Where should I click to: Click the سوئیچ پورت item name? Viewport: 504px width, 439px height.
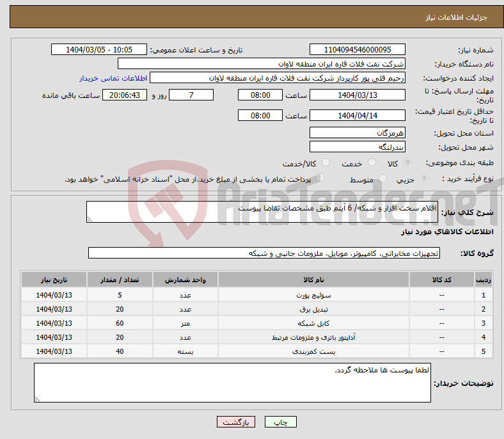(313, 295)
